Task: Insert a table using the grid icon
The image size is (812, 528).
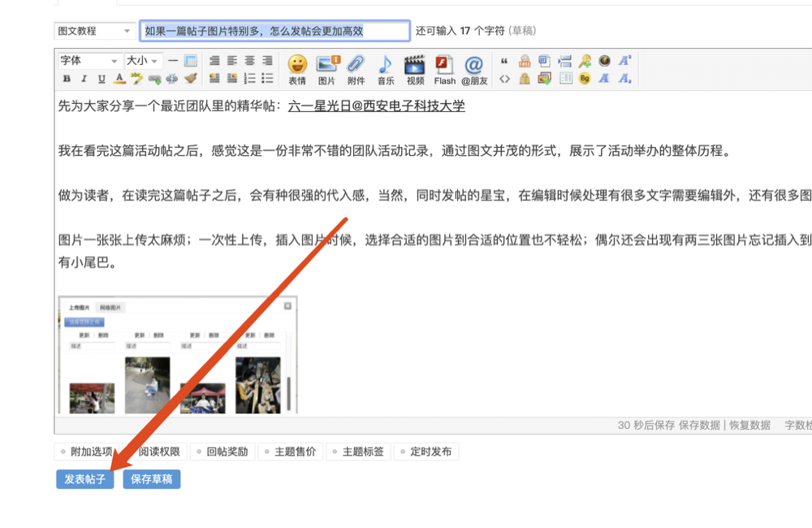Action: (191, 61)
